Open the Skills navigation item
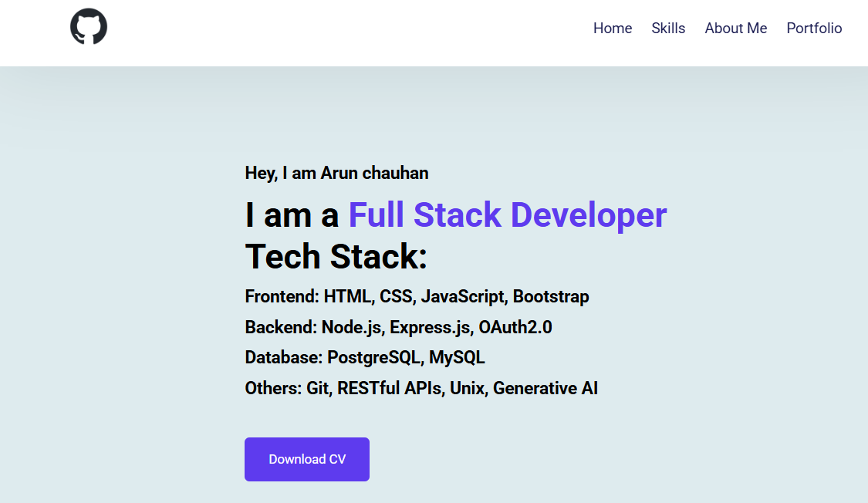Image resolution: width=868 pixels, height=503 pixels. [x=668, y=29]
